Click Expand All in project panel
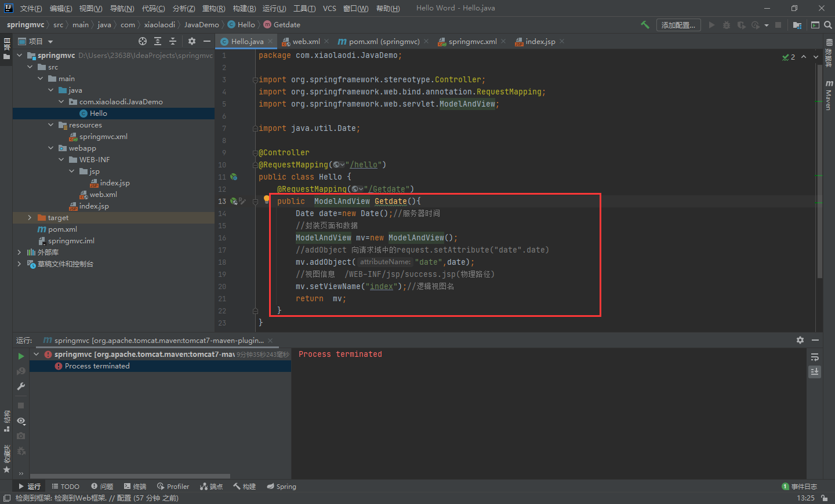 [158, 41]
